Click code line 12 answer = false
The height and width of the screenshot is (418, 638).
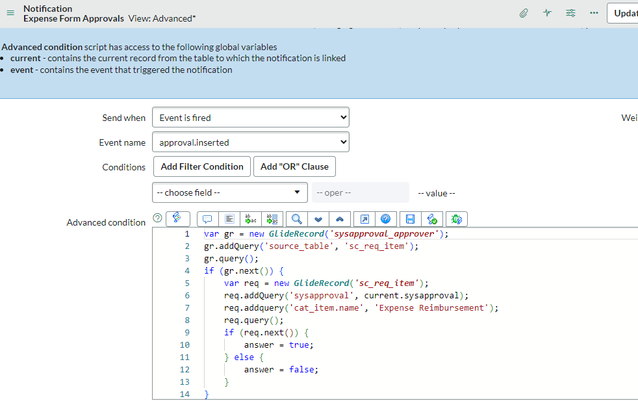(281, 370)
